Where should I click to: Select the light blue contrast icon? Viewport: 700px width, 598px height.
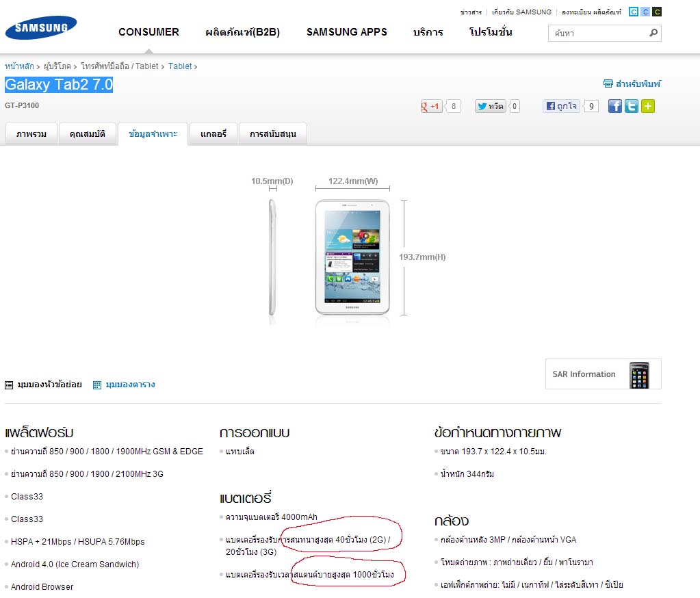click(645, 12)
